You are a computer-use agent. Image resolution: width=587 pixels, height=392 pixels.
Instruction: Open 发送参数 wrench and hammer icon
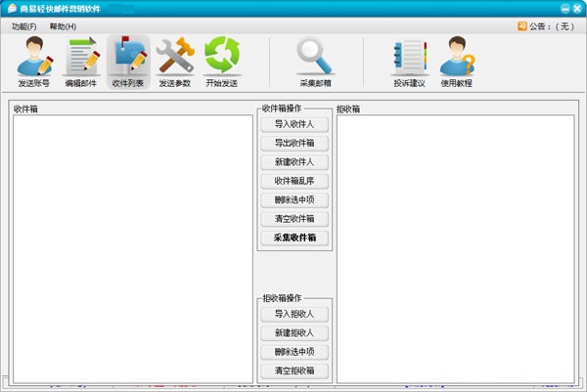click(175, 63)
